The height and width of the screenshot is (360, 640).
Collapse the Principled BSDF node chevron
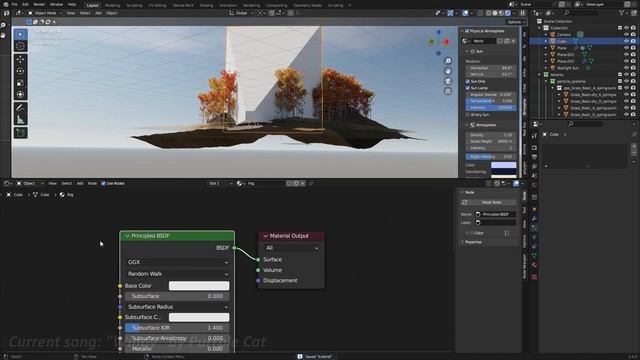127,236
